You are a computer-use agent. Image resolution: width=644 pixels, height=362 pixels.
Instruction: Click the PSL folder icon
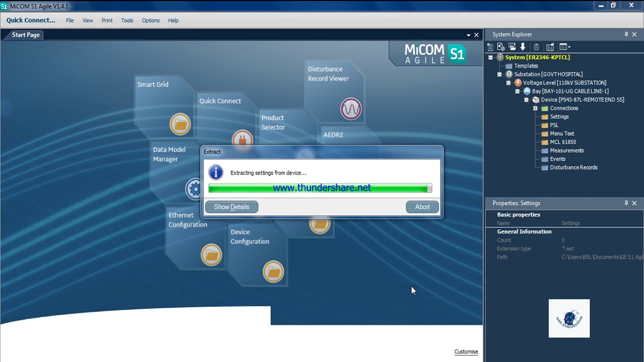pyautogui.click(x=544, y=125)
